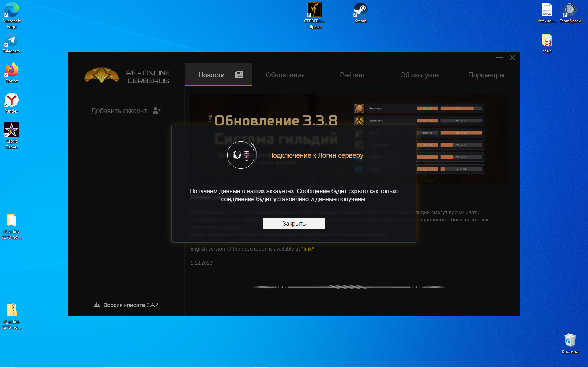588x368 pixels.
Task: Open the Yandex browser shortcut
Action: [12, 103]
